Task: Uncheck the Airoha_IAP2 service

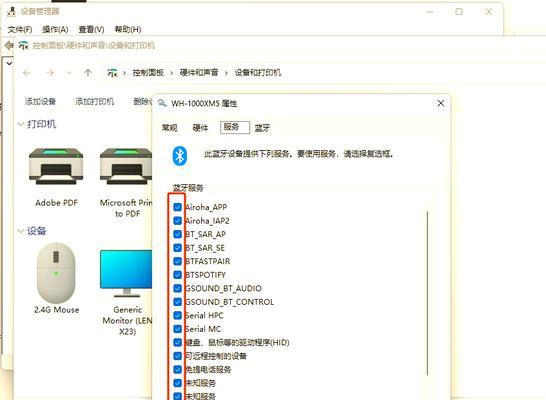Action: point(178,221)
